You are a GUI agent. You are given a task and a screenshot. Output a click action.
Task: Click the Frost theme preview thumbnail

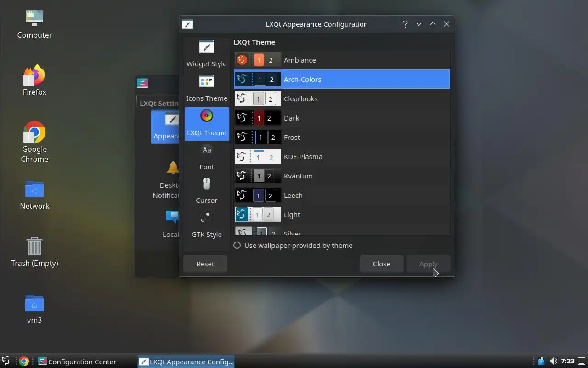click(258, 137)
